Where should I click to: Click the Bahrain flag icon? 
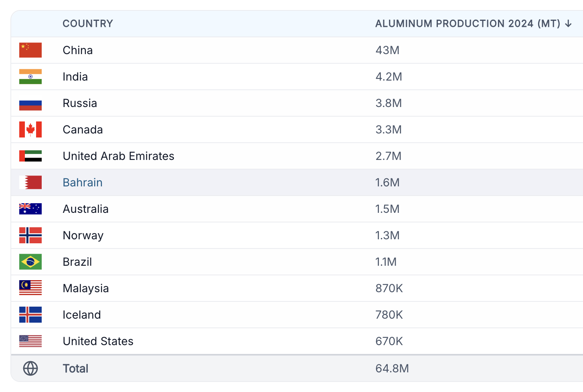click(x=30, y=182)
